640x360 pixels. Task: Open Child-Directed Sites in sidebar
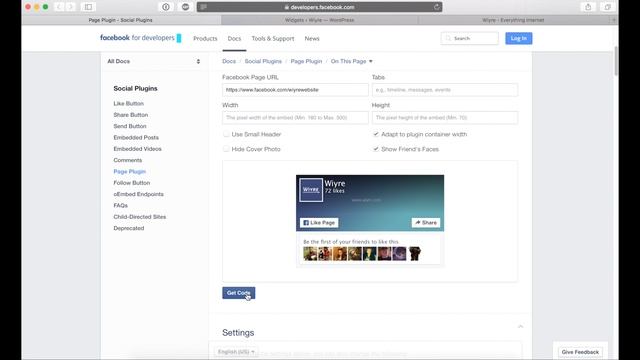tap(140, 217)
